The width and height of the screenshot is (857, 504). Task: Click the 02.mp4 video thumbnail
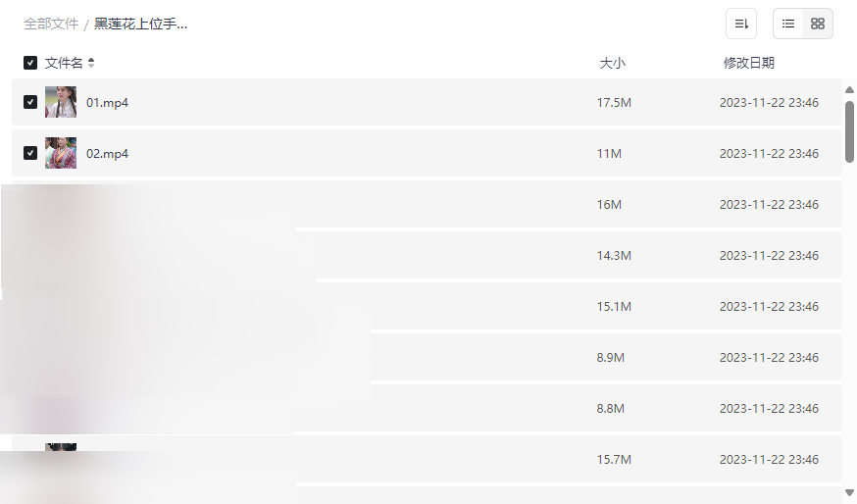pos(61,153)
